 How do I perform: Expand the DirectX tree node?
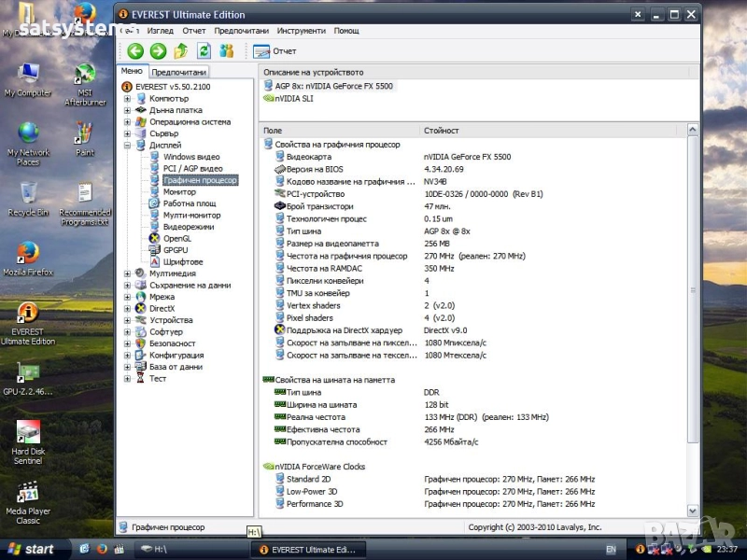tap(127, 308)
